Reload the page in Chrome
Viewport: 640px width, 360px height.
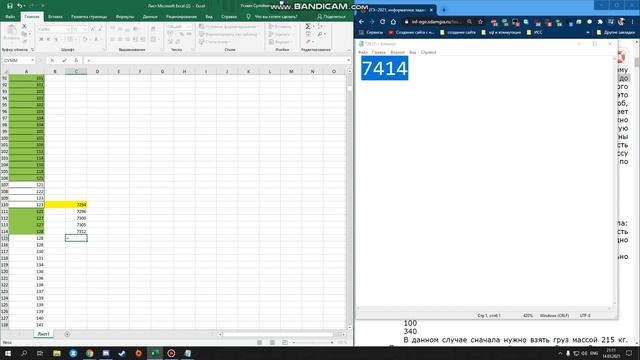[x=382, y=22]
